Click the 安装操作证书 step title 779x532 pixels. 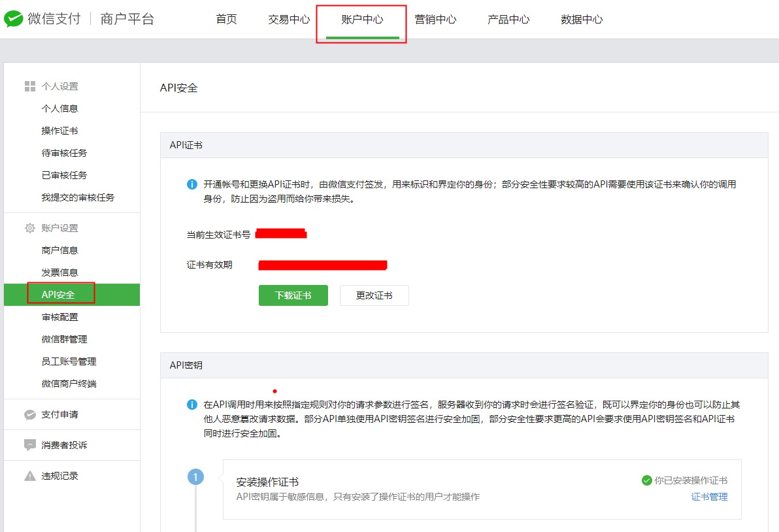click(267, 482)
